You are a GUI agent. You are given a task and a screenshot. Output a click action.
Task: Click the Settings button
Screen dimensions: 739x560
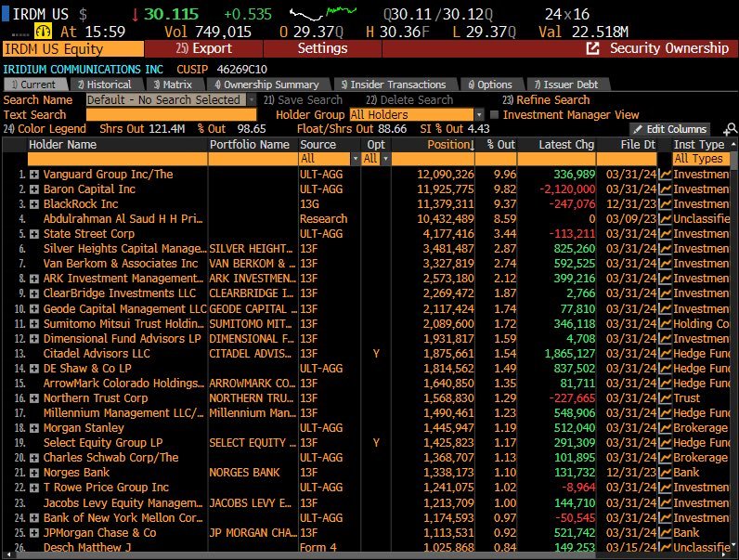click(322, 48)
